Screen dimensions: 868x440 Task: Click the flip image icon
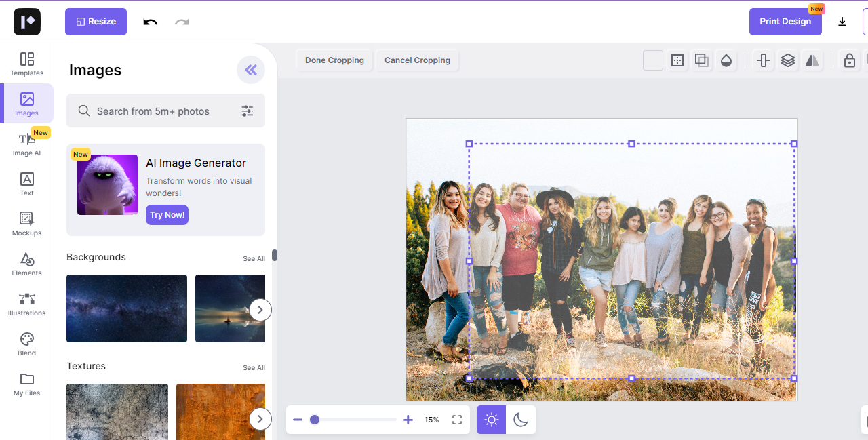[x=812, y=60]
